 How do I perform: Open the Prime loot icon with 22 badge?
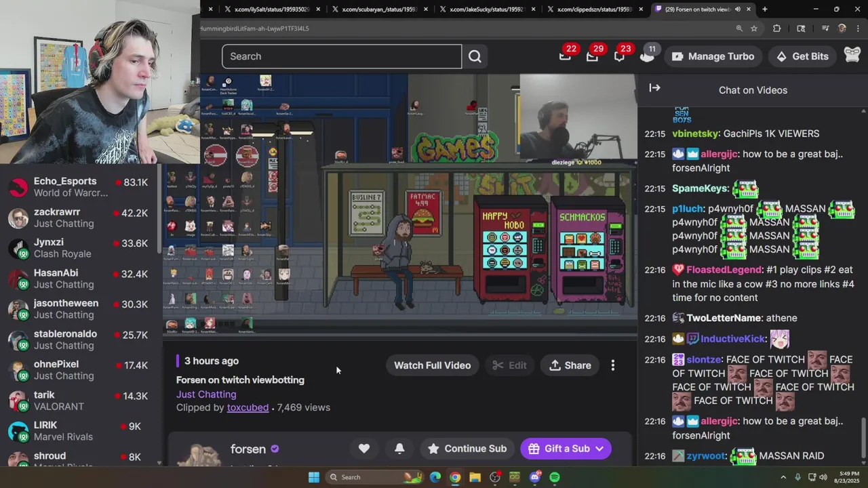[565, 56]
